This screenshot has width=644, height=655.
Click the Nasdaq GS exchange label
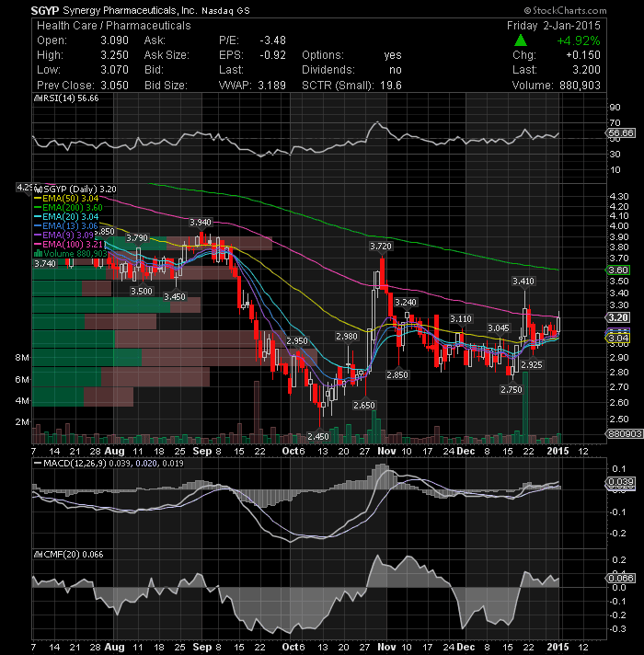[x=225, y=11]
